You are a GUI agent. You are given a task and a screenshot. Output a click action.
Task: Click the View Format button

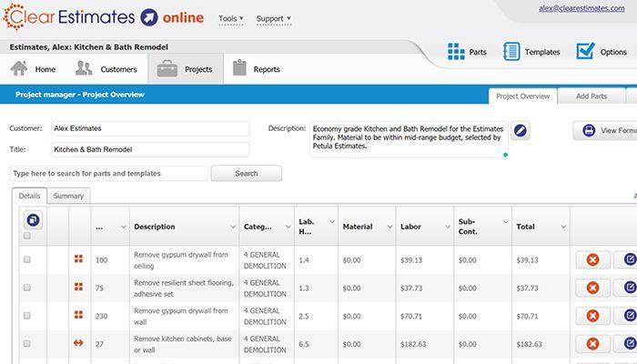tap(605, 130)
